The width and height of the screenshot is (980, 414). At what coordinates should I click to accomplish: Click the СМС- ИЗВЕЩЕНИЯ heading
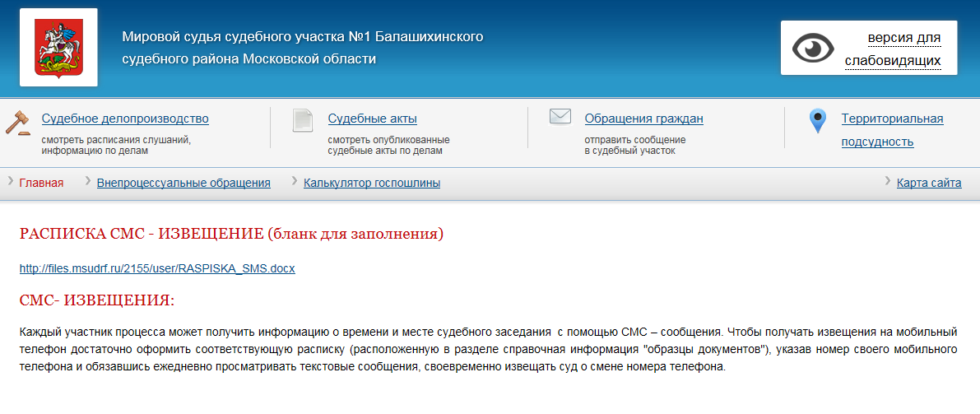97,300
